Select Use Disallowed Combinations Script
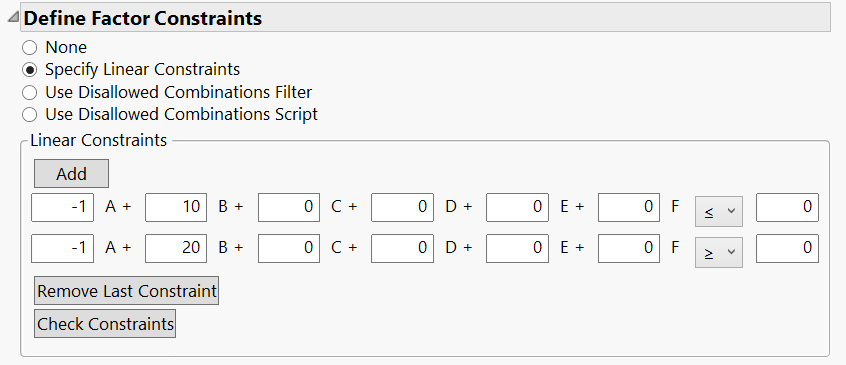The image size is (846, 365). pyautogui.click(x=29, y=115)
